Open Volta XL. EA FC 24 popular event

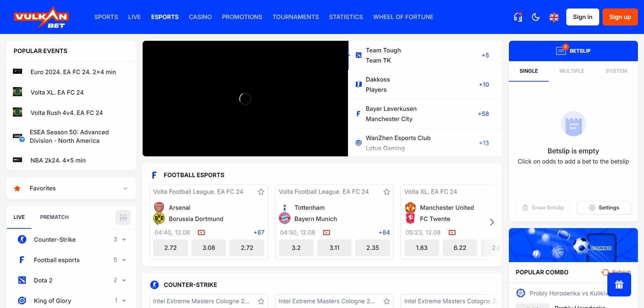click(71, 92)
